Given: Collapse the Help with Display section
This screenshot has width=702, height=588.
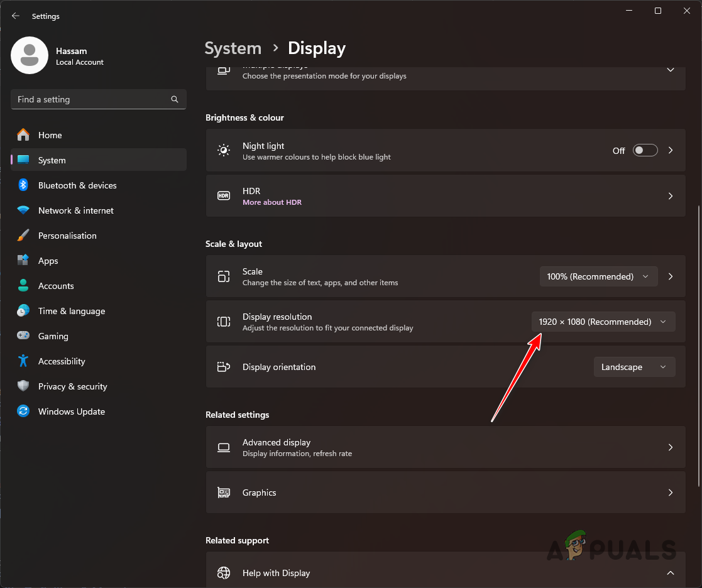Looking at the screenshot, I should click(670, 573).
